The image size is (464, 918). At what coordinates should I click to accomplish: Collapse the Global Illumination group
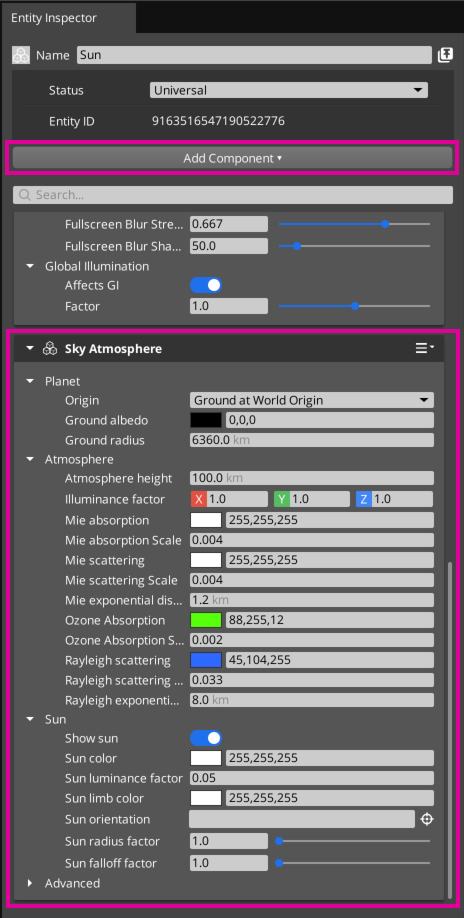click(30, 266)
